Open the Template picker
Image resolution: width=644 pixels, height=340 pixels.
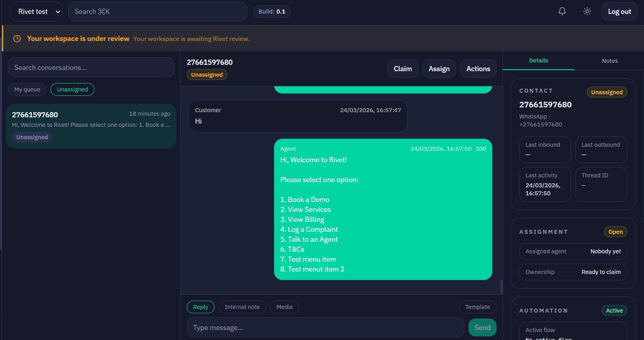pyautogui.click(x=478, y=307)
